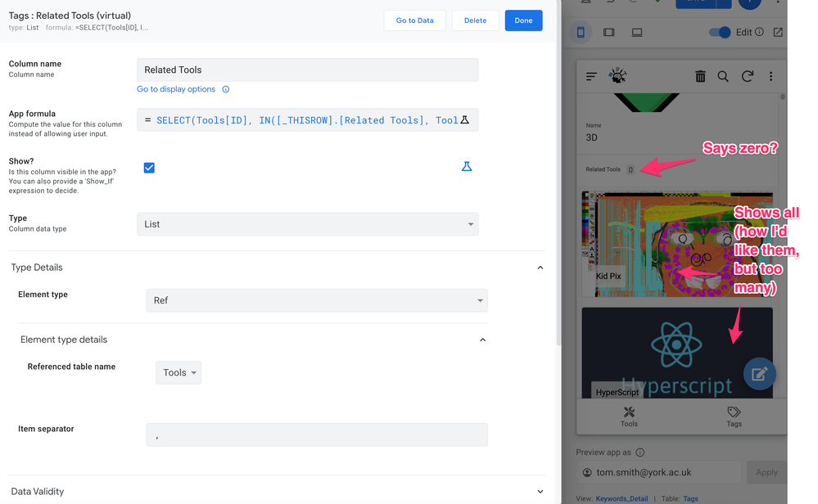The height and width of the screenshot is (504, 818).
Task: Select the desktop laptop preview icon
Action: [637, 32]
